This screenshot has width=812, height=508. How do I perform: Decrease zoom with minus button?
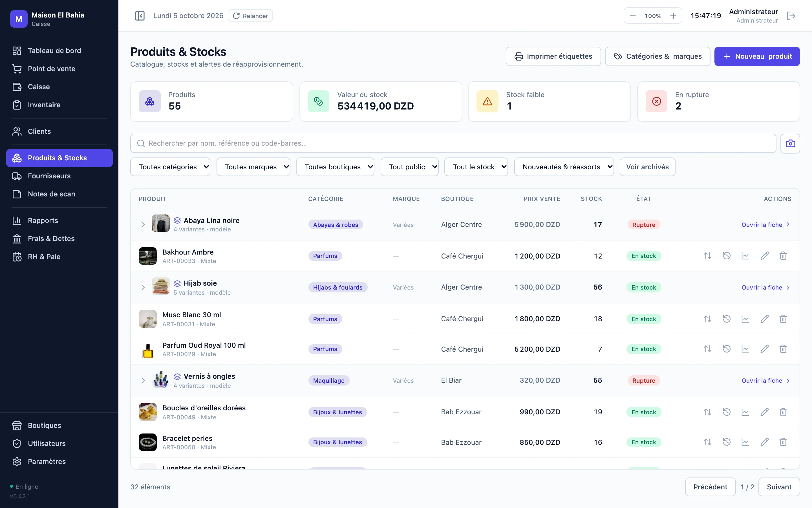tap(632, 16)
